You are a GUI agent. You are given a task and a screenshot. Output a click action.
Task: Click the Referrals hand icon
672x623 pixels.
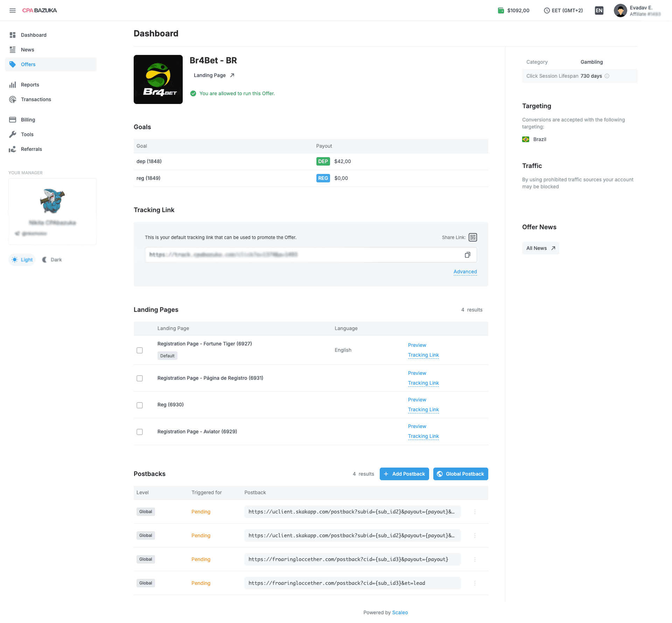pos(13,149)
